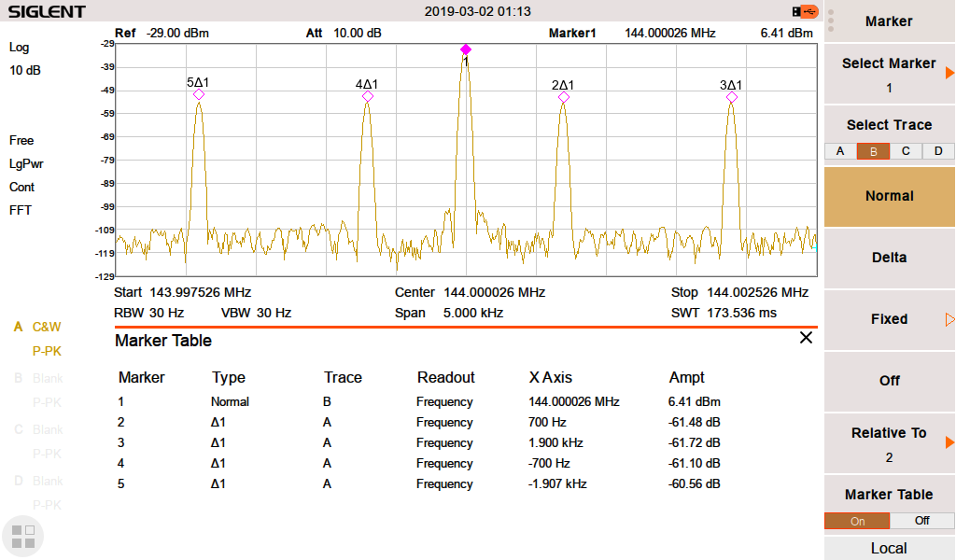Open the Fixed marker submenu arrow
Screen dimensions: 956x560
949,319
